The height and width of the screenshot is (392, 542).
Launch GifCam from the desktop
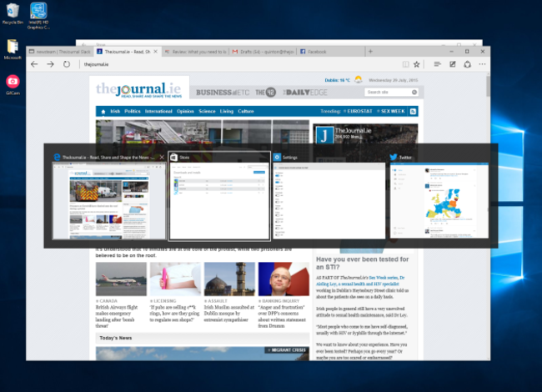13,85
